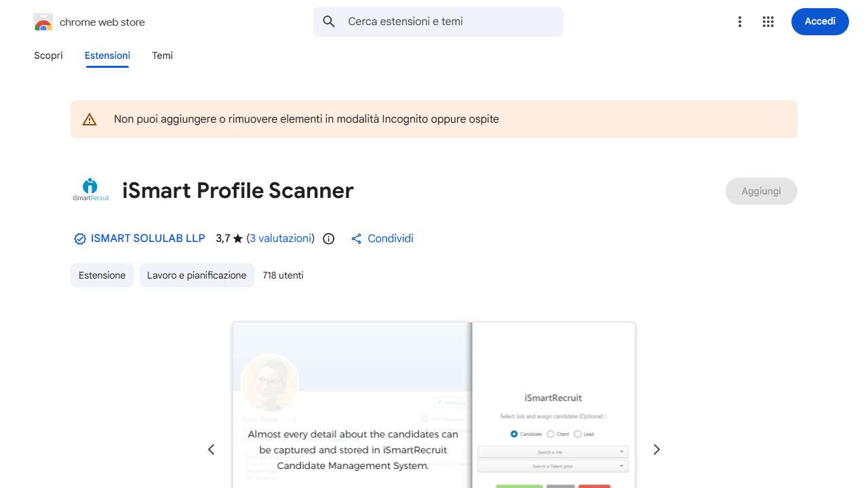Click the Accedi button
The height and width of the screenshot is (488, 868).
pyautogui.click(x=819, y=21)
